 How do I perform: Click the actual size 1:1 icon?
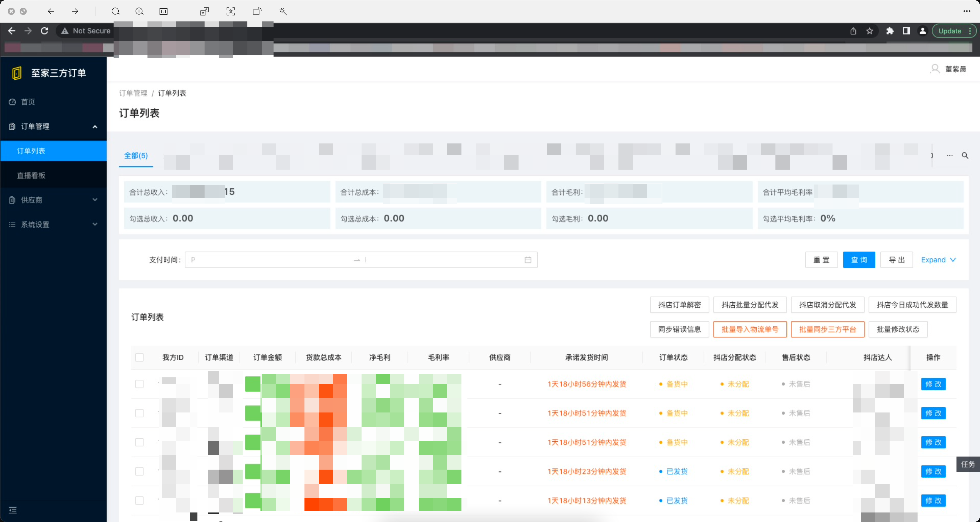pyautogui.click(x=164, y=11)
